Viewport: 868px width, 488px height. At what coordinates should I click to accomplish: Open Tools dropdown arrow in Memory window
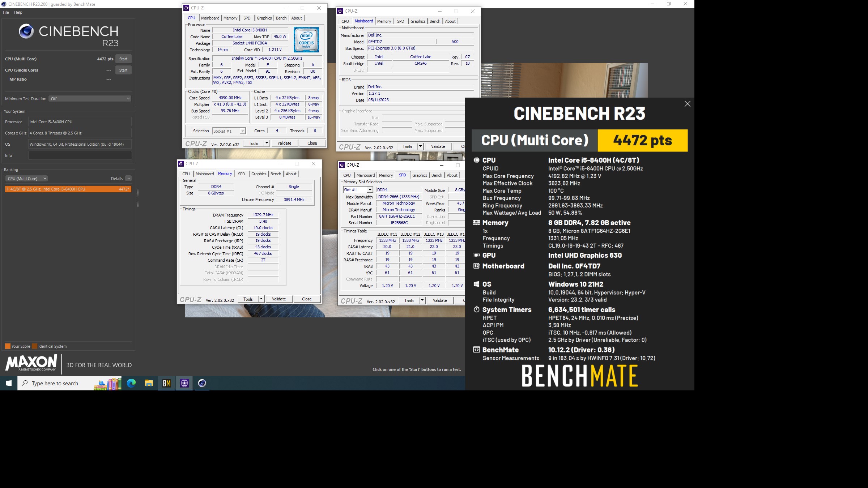point(261,299)
